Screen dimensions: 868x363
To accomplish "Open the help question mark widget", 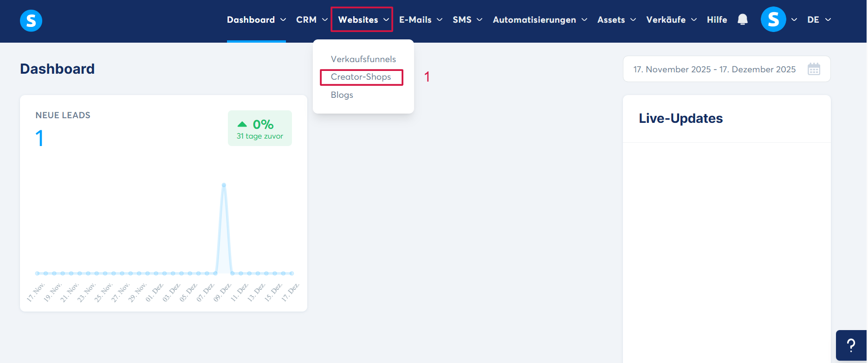I will point(851,345).
